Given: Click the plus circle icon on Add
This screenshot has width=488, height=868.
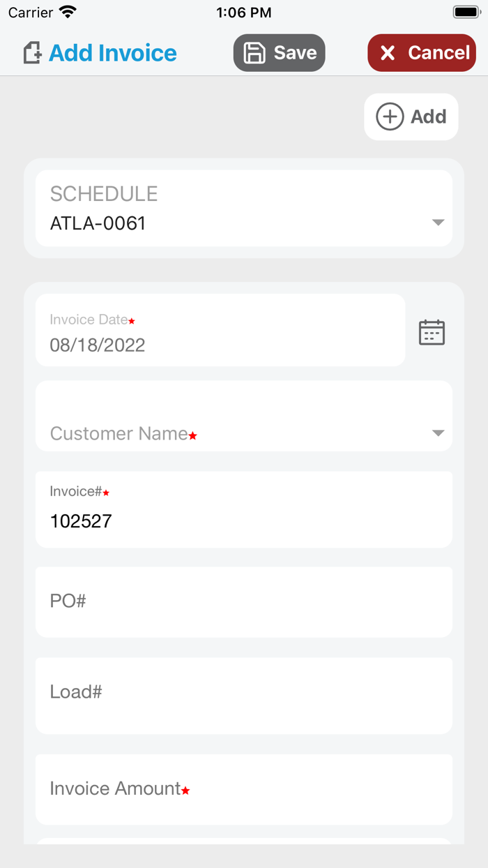Looking at the screenshot, I should click(x=390, y=117).
